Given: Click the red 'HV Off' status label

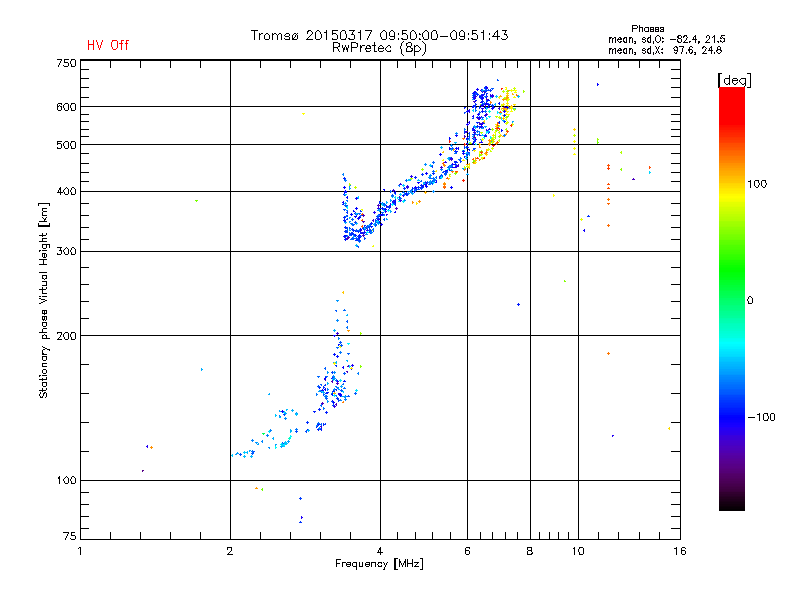Looking at the screenshot, I should pos(108,45).
